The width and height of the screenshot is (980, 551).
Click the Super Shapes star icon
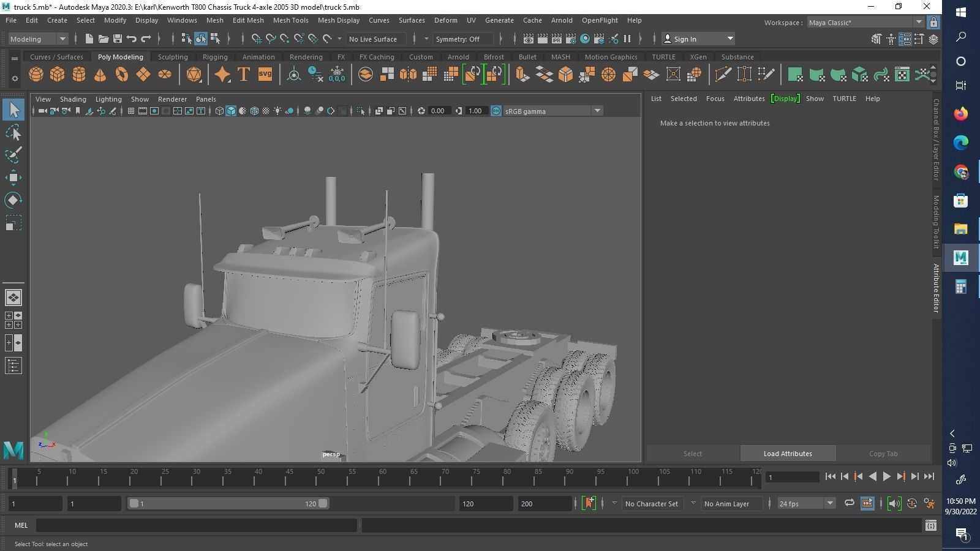[222, 75]
